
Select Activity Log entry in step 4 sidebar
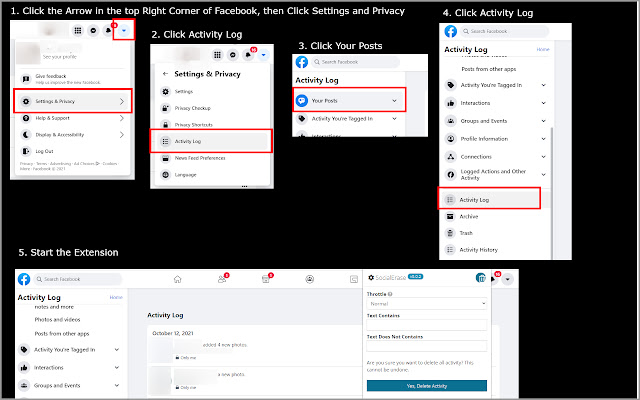489,200
